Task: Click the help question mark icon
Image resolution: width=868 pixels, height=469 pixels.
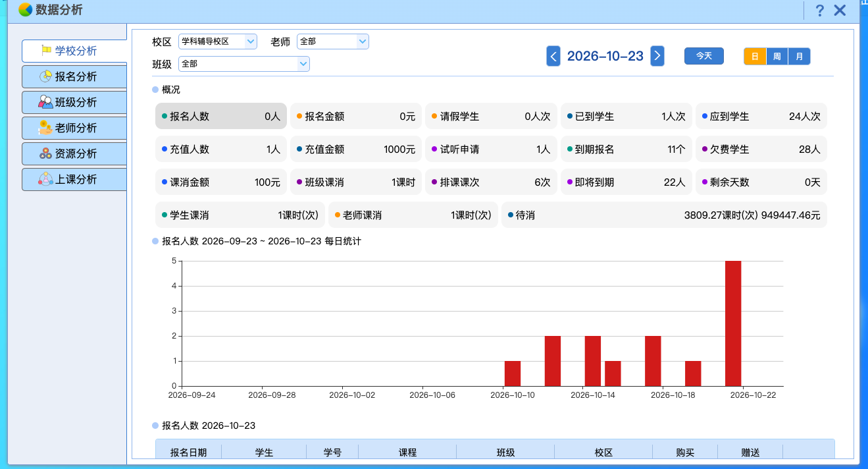Action: pyautogui.click(x=819, y=11)
